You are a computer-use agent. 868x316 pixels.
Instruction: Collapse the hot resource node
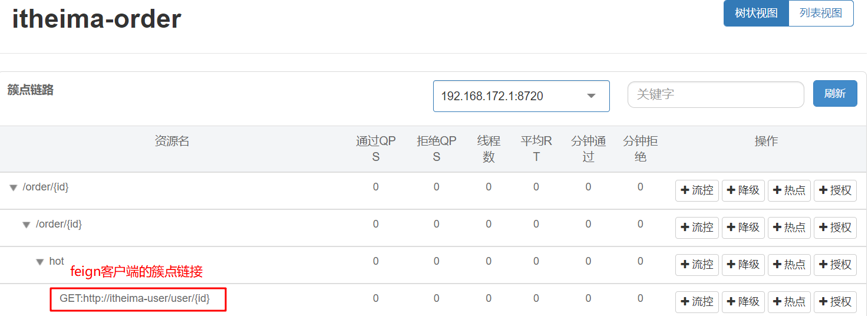pos(39,262)
